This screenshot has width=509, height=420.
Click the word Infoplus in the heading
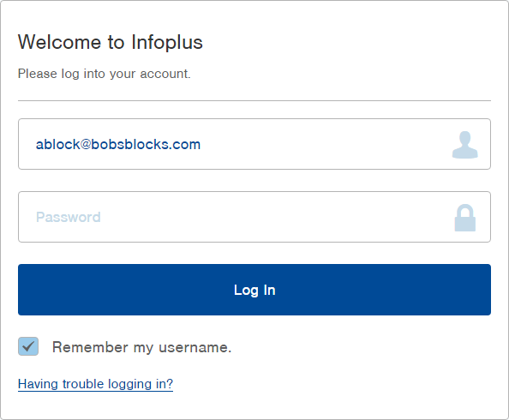(x=167, y=43)
